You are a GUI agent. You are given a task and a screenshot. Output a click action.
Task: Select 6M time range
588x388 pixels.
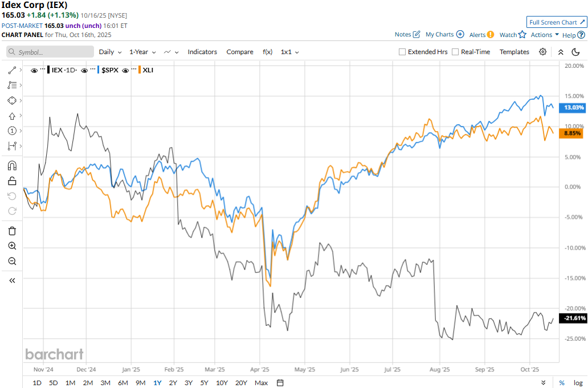123,383
